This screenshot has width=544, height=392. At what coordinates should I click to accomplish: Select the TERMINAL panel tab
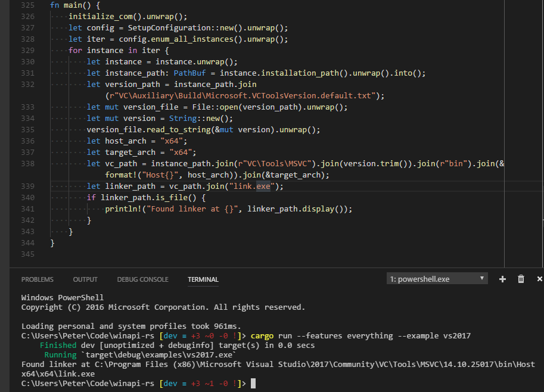203,279
